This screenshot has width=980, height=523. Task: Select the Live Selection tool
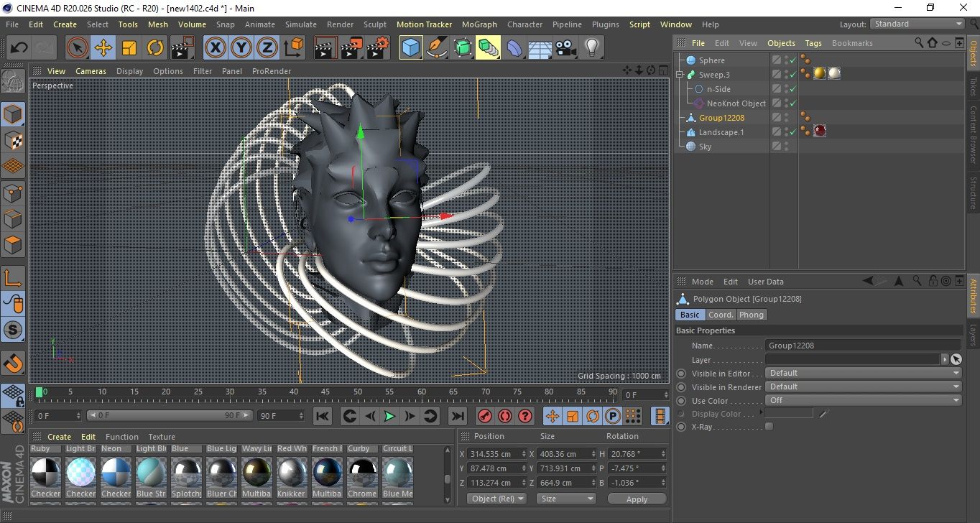point(77,48)
